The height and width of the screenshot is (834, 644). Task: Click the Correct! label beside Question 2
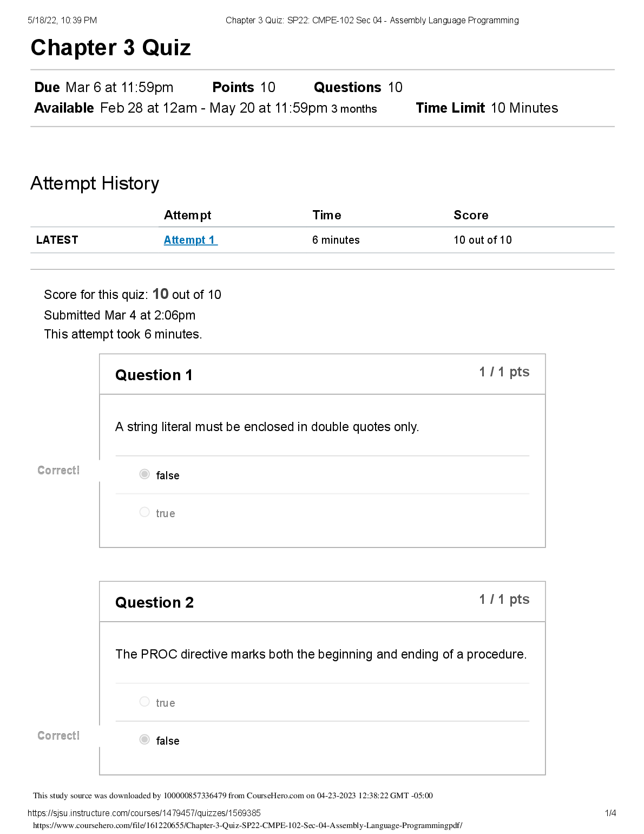click(x=58, y=735)
